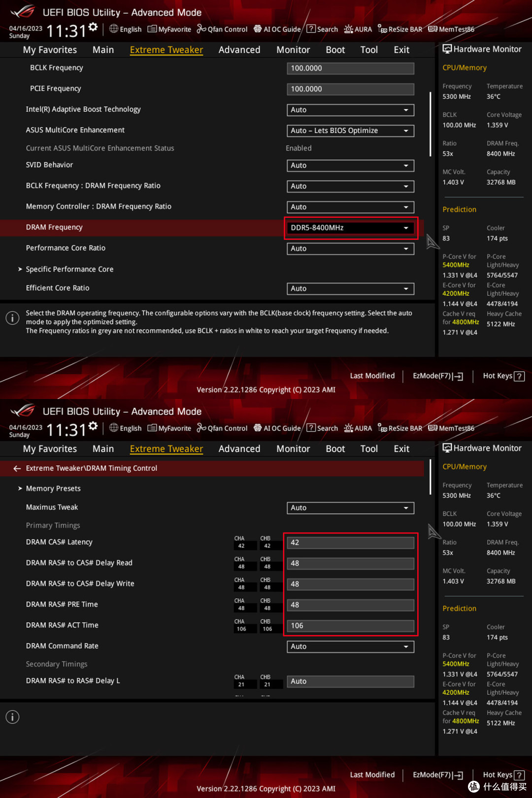
Task: Click Last Modified on DRAM Frequency screen
Action: click(x=372, y=376)
